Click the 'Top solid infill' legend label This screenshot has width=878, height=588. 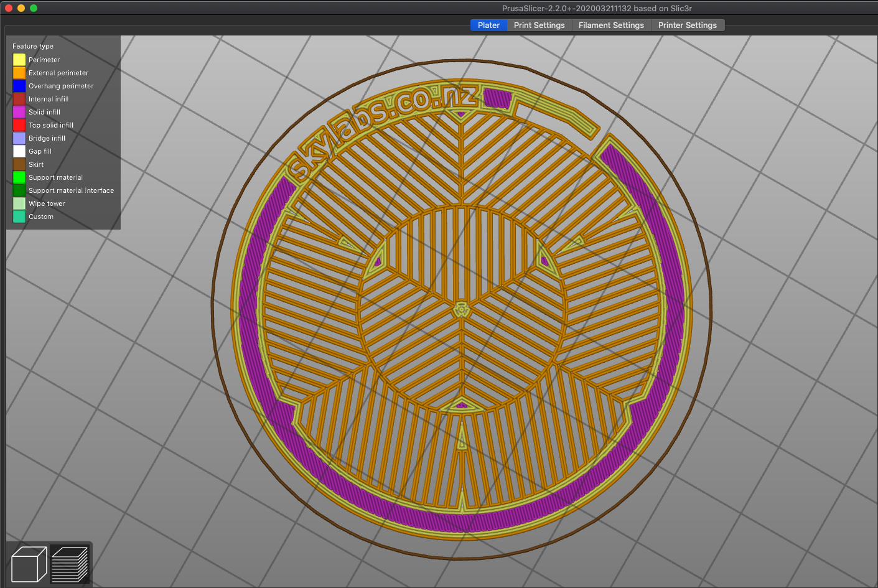(x=51, y=125)
